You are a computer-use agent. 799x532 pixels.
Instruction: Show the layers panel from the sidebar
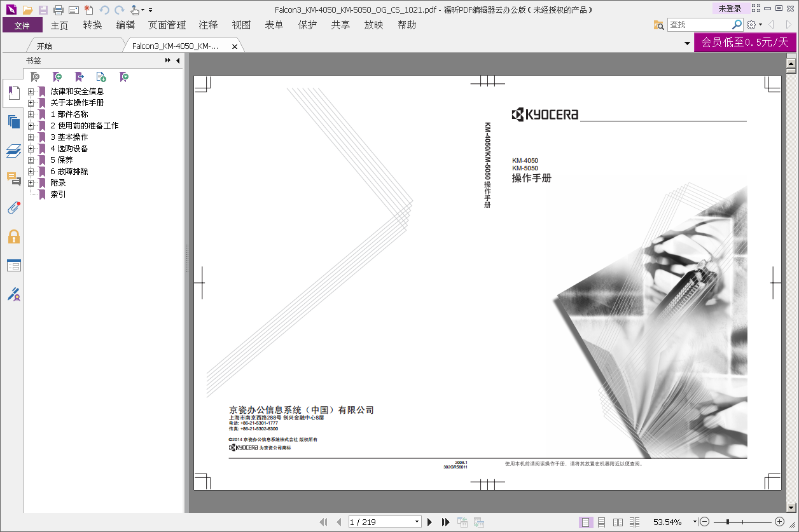pyautogui.click(x=13, y=151)
